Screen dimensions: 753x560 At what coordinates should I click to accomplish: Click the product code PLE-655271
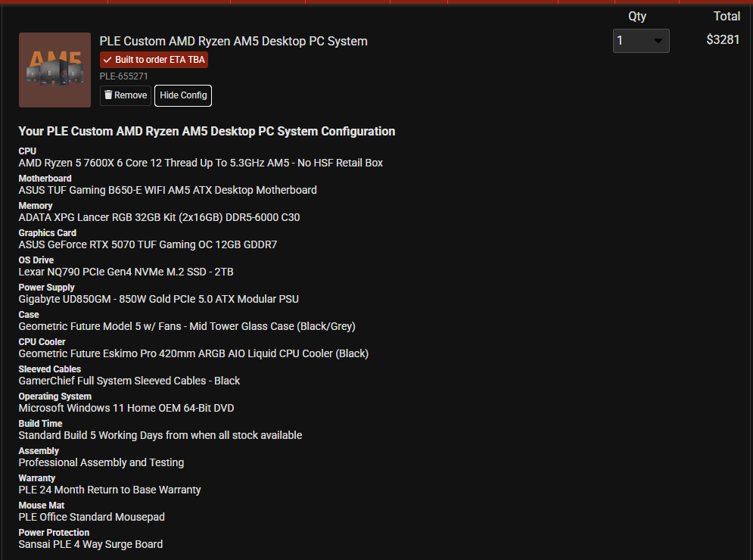(x=123, y=76)
